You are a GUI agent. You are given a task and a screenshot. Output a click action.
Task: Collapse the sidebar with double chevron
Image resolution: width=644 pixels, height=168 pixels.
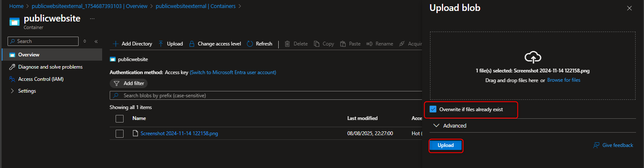click(x=96, y=41)
